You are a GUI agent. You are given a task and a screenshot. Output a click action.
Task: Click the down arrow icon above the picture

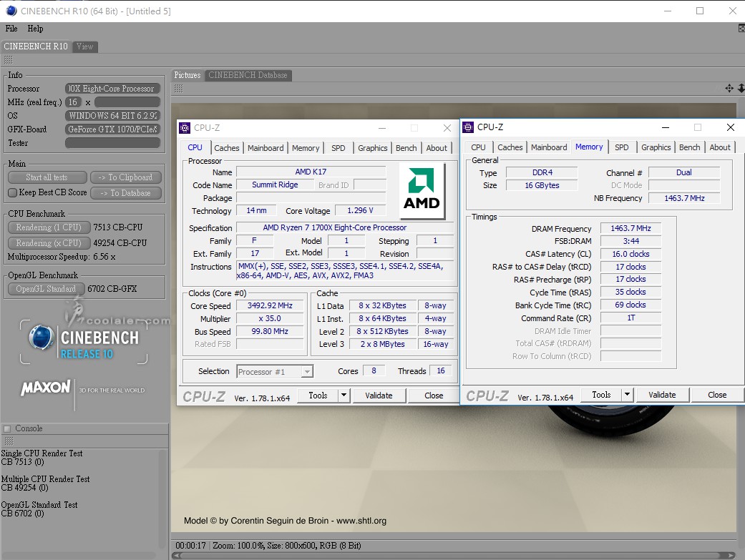741,89
